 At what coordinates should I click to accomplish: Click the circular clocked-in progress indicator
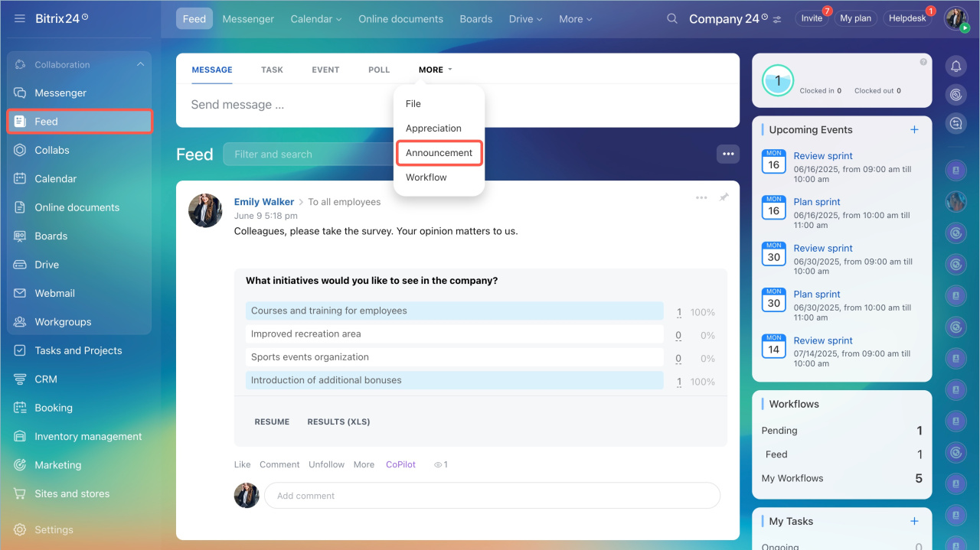(x=778, y=80)
